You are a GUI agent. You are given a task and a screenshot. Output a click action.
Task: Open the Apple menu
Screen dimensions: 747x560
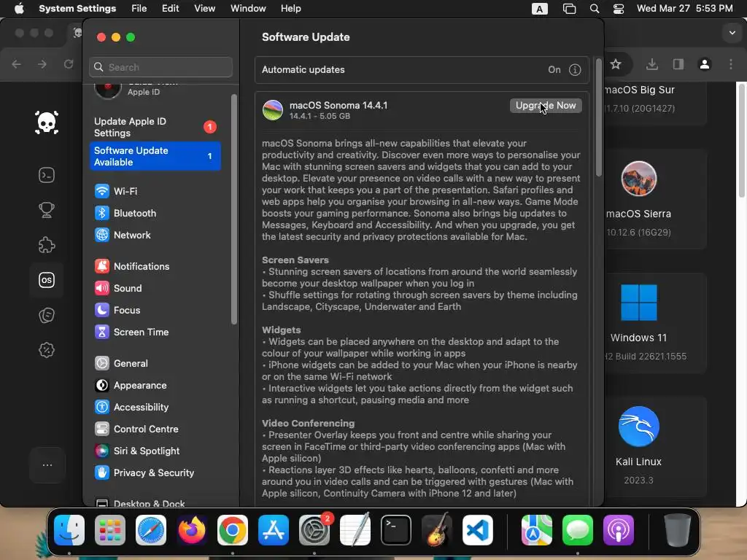click(19, 9)
